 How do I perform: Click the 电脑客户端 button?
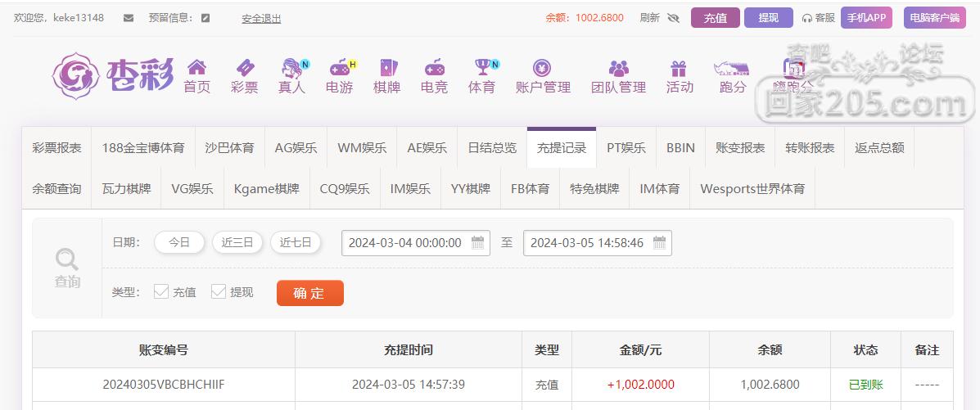point(935,18)
